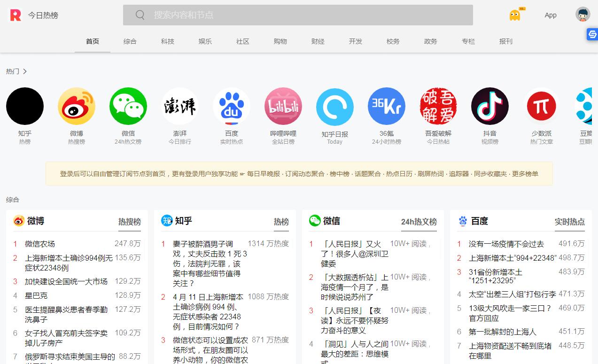Switch to the 专栏 tab
The width and height of the screenshot is (598, 364).
[468, 41]
